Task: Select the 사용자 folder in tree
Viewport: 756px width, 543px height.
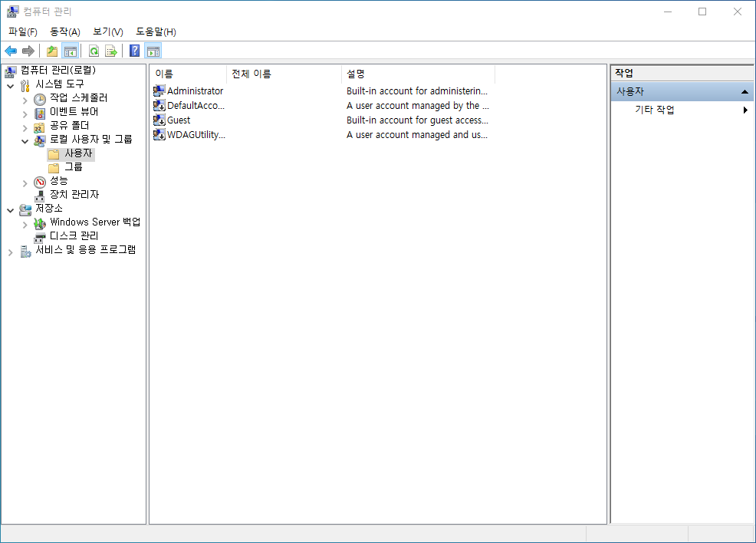Action: click(78, 153)
